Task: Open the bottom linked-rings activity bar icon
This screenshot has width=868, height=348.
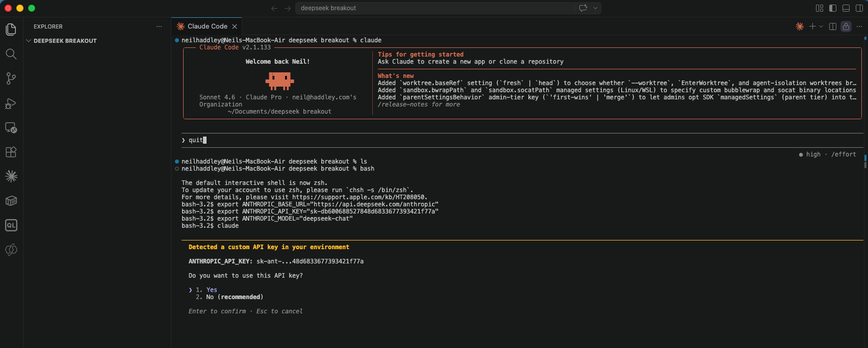Action: coord(11,250)
